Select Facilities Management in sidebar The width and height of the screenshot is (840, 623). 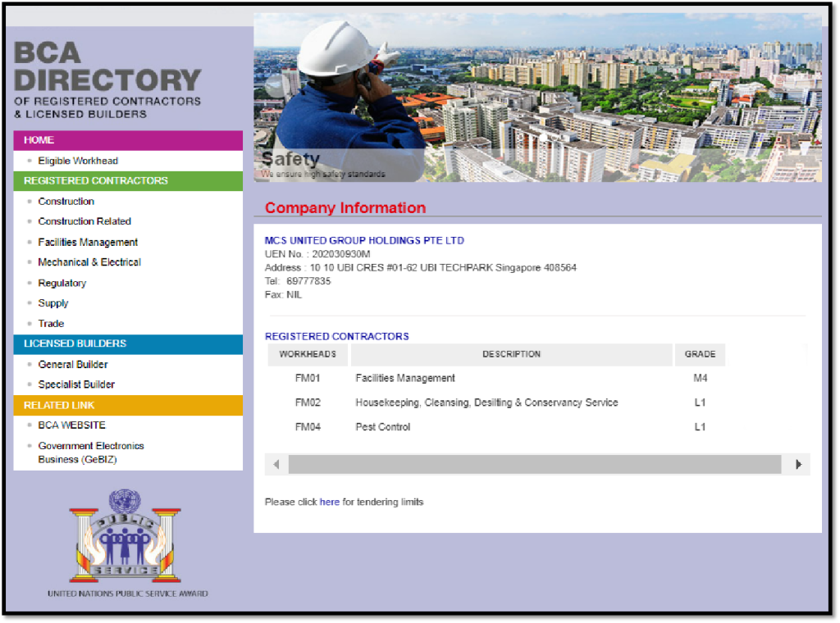click(x=88, y=243)
